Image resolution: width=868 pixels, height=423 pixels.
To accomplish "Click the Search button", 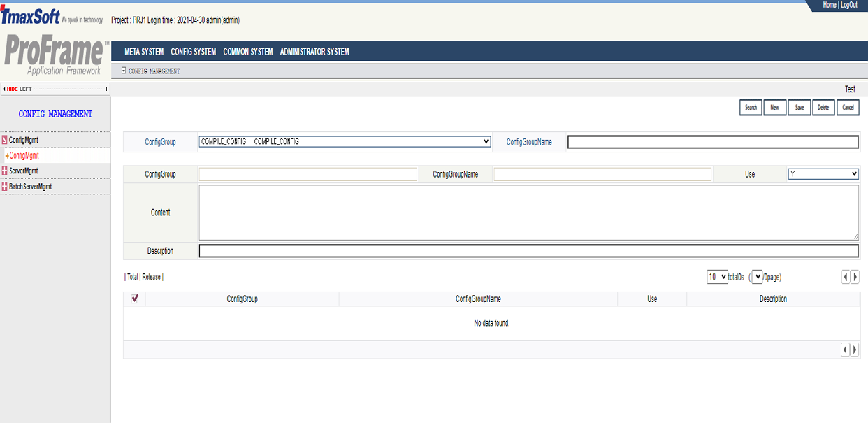I will click(751, 108).
